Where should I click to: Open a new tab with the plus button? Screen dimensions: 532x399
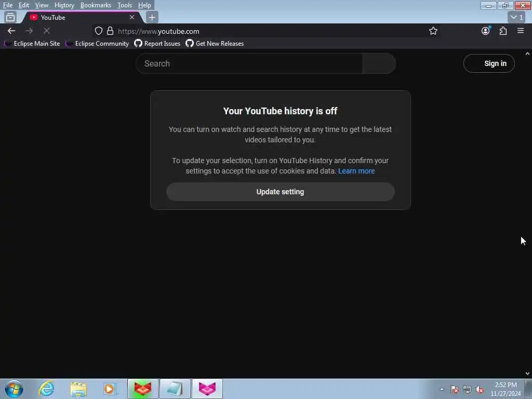pyautogui.click(x=152, y=17)
